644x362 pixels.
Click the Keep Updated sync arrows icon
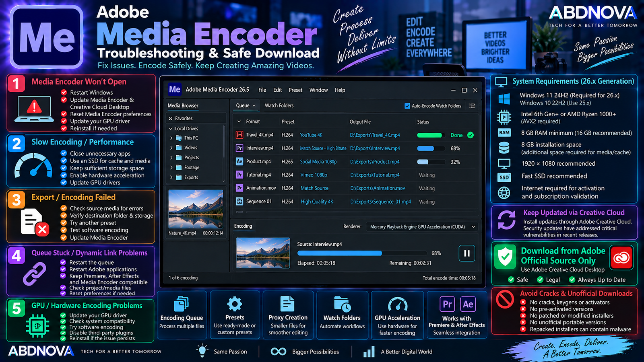[x=506, y=220]
